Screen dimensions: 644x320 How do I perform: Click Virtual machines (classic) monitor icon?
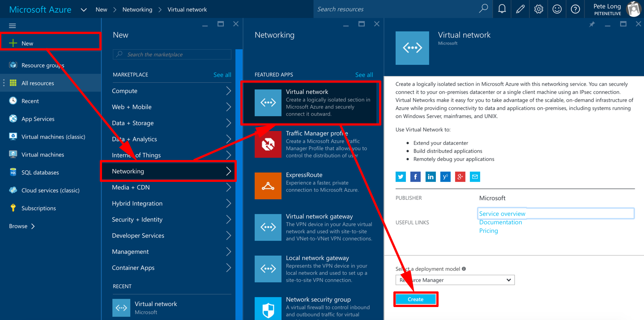(13, 137)
